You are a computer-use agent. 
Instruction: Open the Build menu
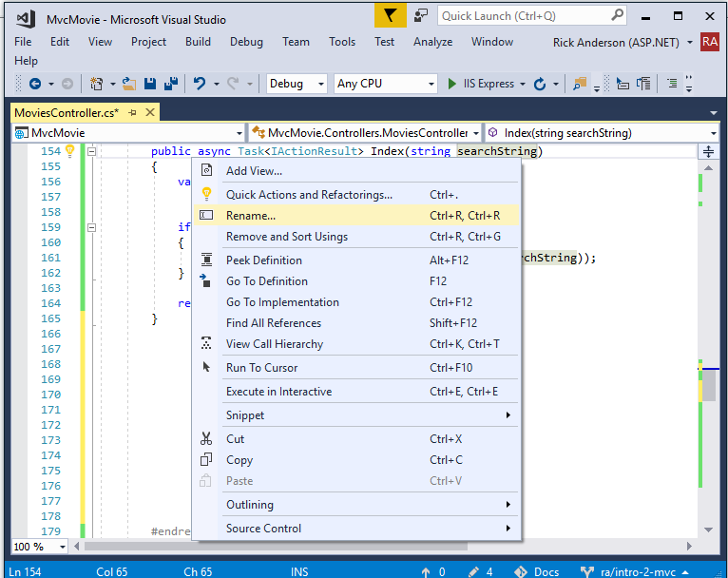[199, 42]
